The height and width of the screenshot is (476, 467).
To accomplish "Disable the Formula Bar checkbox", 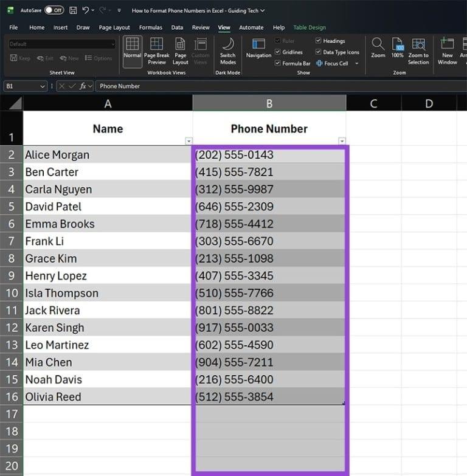I will pos(278,63).
